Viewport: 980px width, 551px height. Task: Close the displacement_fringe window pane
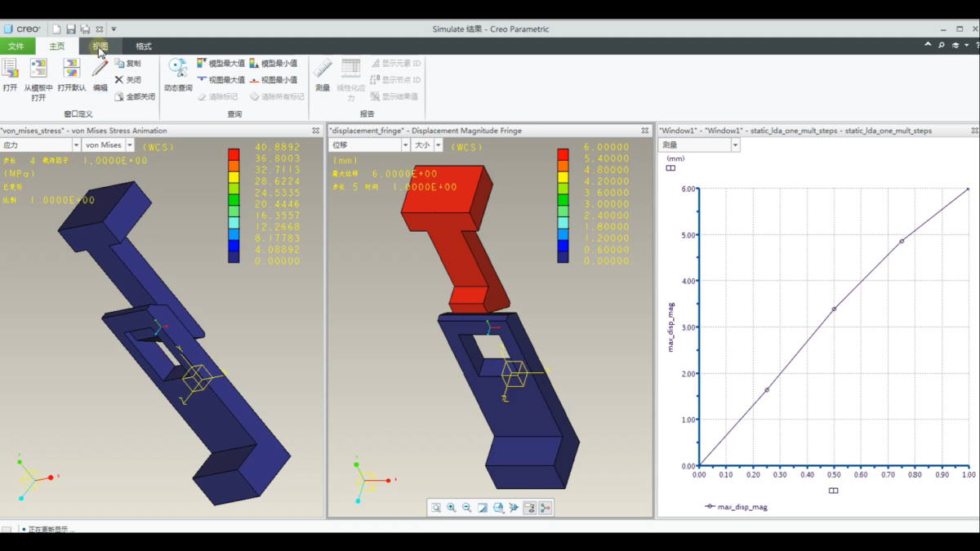click(645, 131)
